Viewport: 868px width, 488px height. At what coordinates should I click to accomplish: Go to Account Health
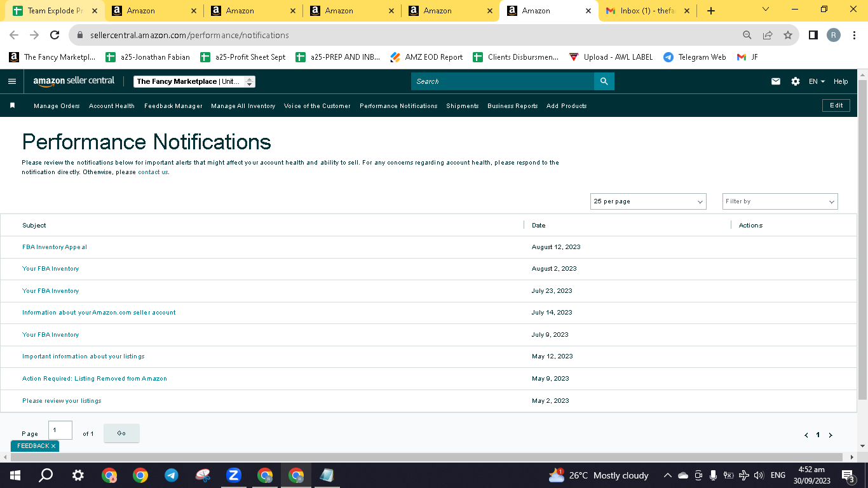(x=112, y=106)
